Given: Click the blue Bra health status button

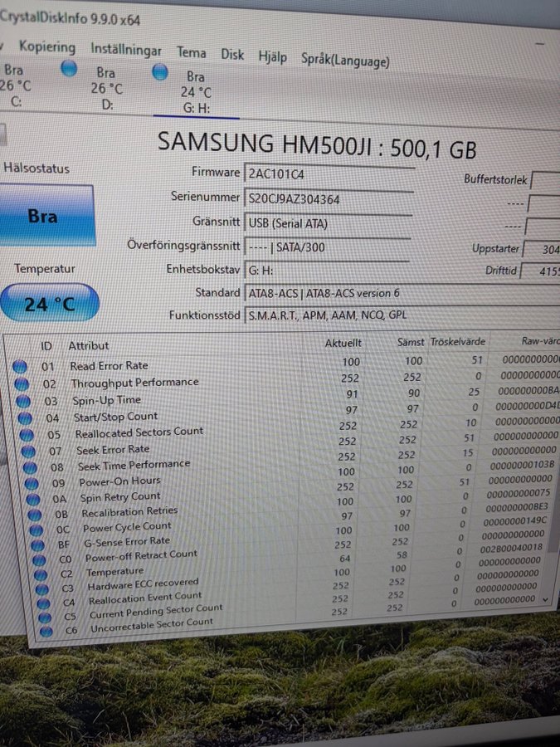Looking at the screenshot, I should coord(46,216).
